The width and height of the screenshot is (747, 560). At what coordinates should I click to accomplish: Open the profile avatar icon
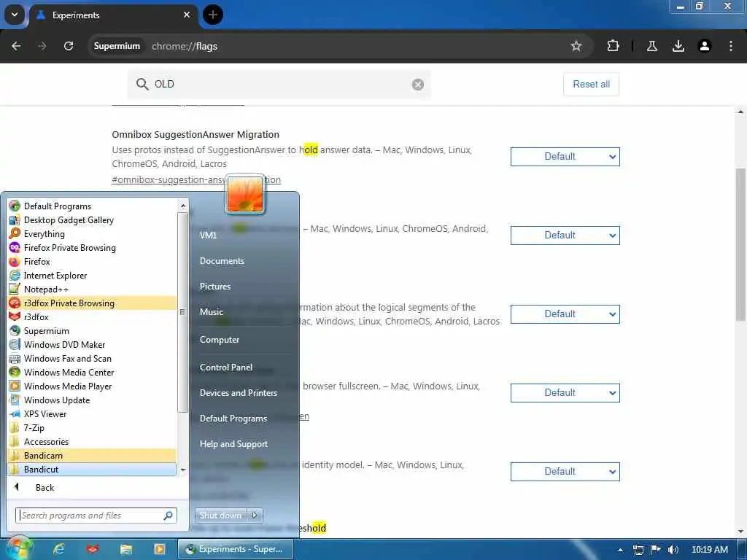tap(705, 46)
